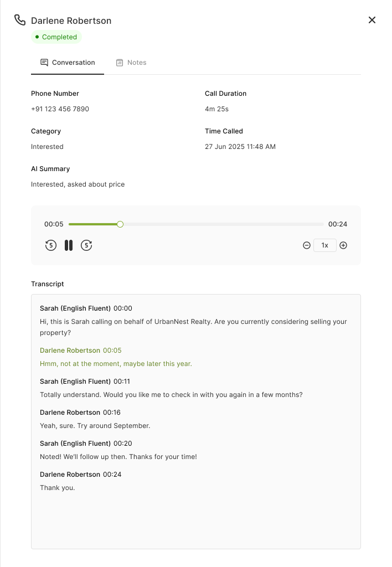392x567 pixels.
Task: Select Darlene Robertson's 00:05 transcript entry
Action: click(x=116, y=364)
